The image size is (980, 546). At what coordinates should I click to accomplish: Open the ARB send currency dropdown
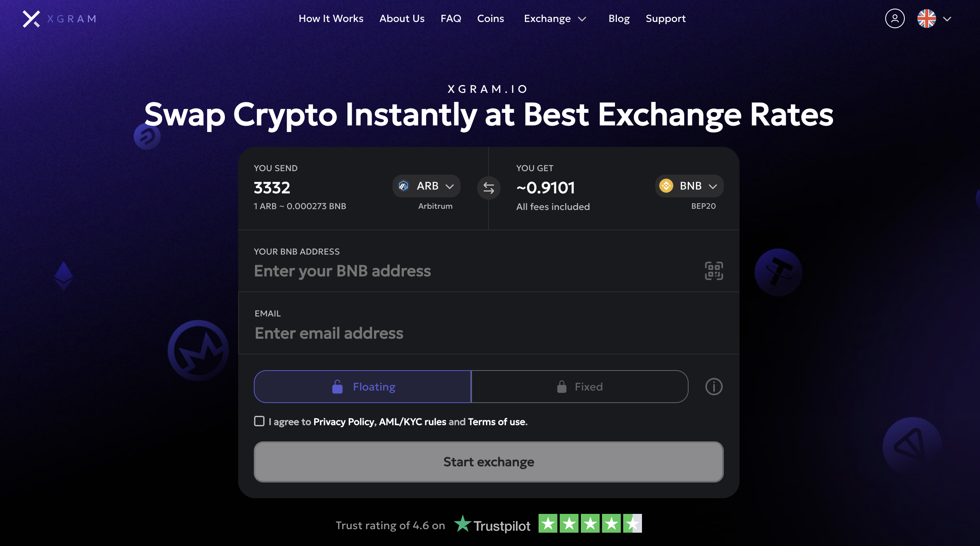coord(426,186)
